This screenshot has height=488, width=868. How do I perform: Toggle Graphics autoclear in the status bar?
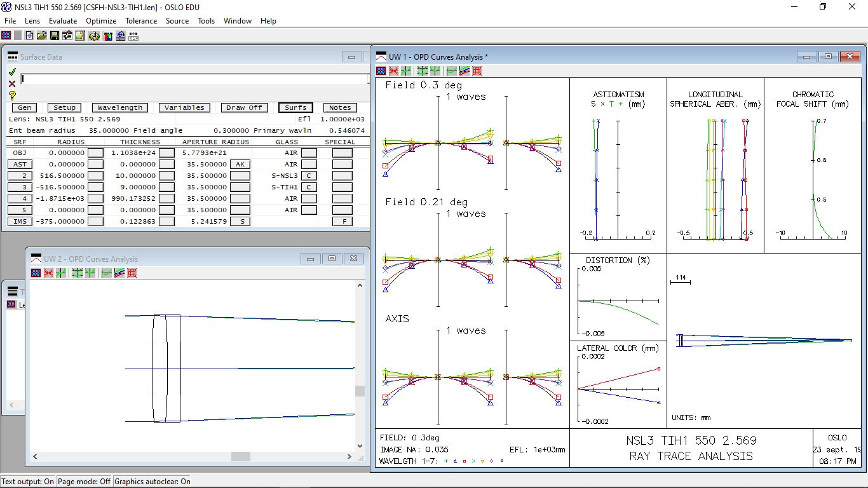click(x=153, y=482)
